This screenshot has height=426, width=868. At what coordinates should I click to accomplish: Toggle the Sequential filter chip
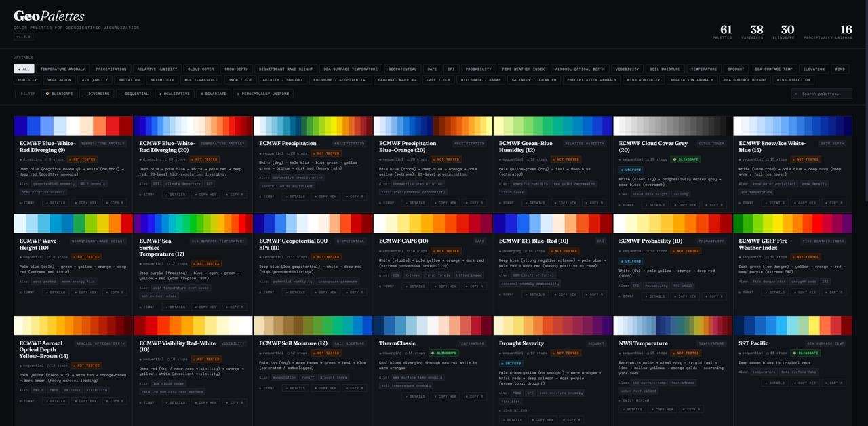(135, 94)
